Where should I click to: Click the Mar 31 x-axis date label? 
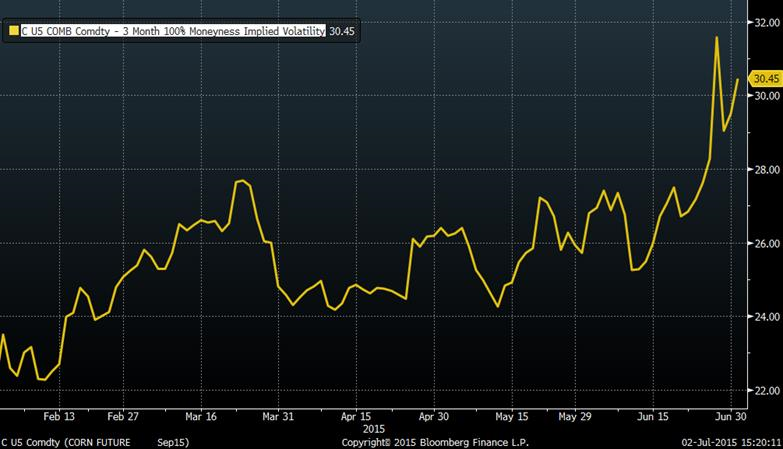point(279,415)
